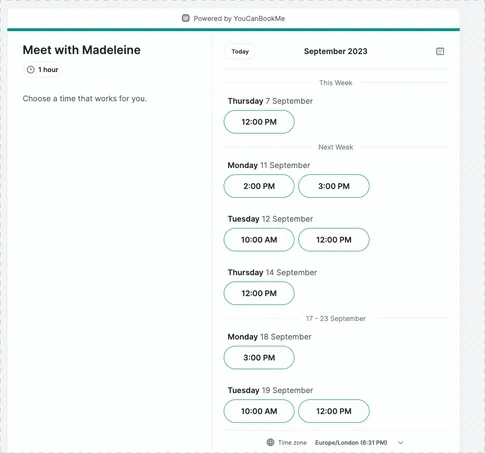The image size is (485, 453).
Task: Click the September 2023 month heading
Action: (x=335, y=51)
